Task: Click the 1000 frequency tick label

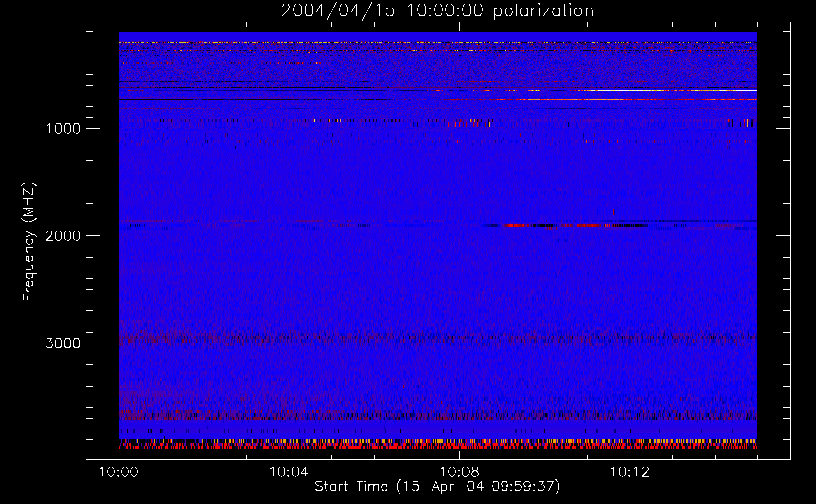Action: click(x=63, y=129)
